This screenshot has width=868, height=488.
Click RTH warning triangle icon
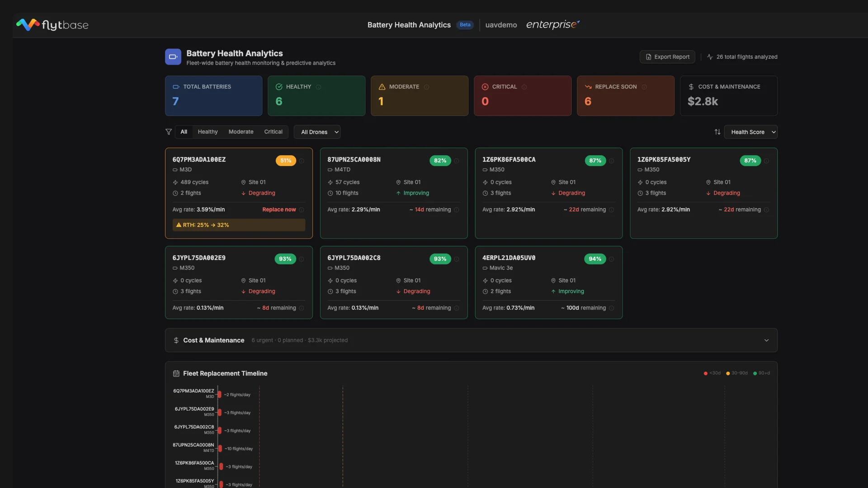tap(179, 225)
